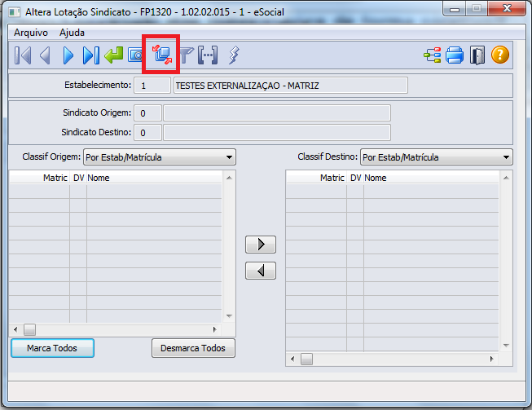This screenshot has height=410, width=532.
Task: Click the window title bar app icon
Action: pos(15,12)
